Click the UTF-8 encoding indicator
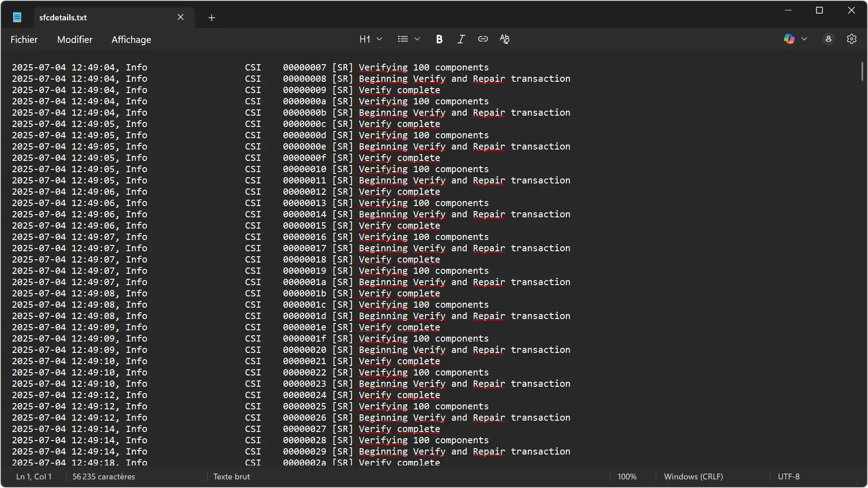 788,477
